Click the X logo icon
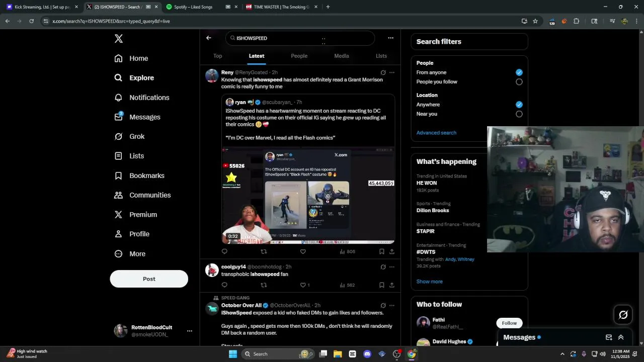 [x=119, y=39]
